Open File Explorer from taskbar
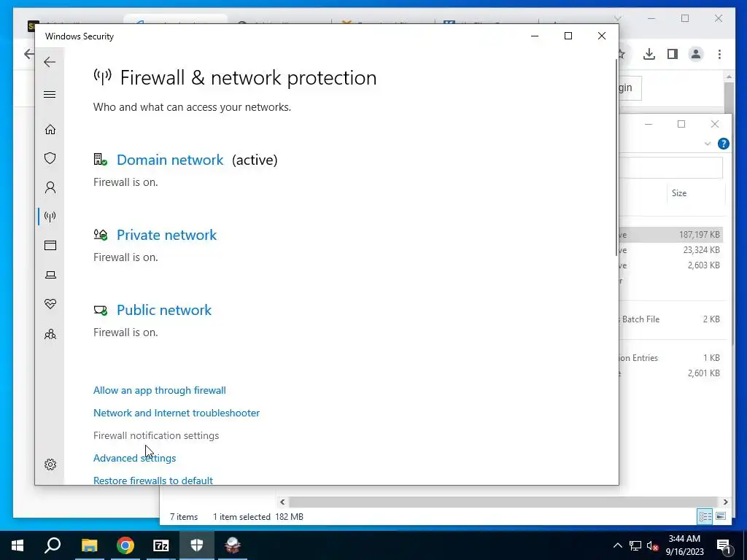 pos(89,545)
